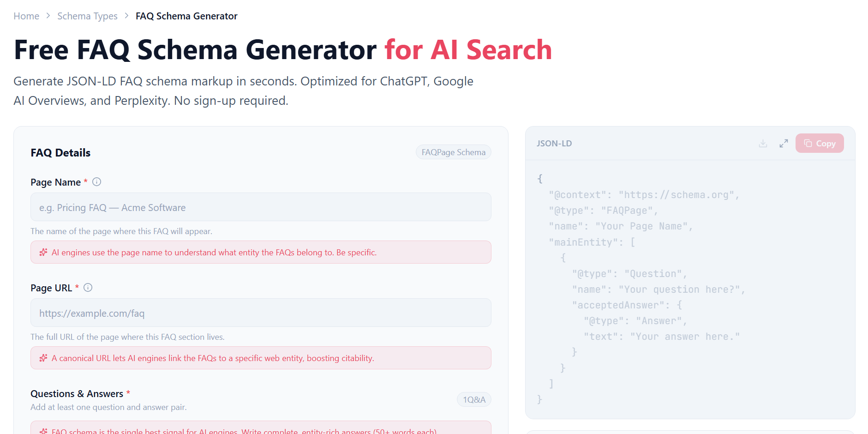Open the info tooltip beside Page Name
This screenshot has height=434, width=868.
pyautogui.click(x=96, y=182)
